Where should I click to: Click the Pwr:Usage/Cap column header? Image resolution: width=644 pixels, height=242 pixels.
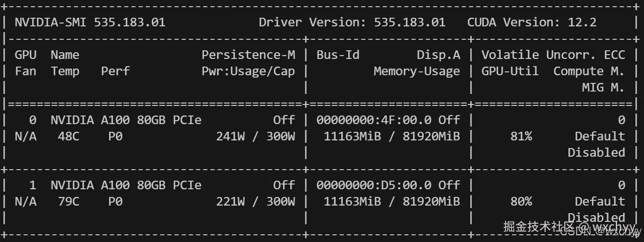248,71
